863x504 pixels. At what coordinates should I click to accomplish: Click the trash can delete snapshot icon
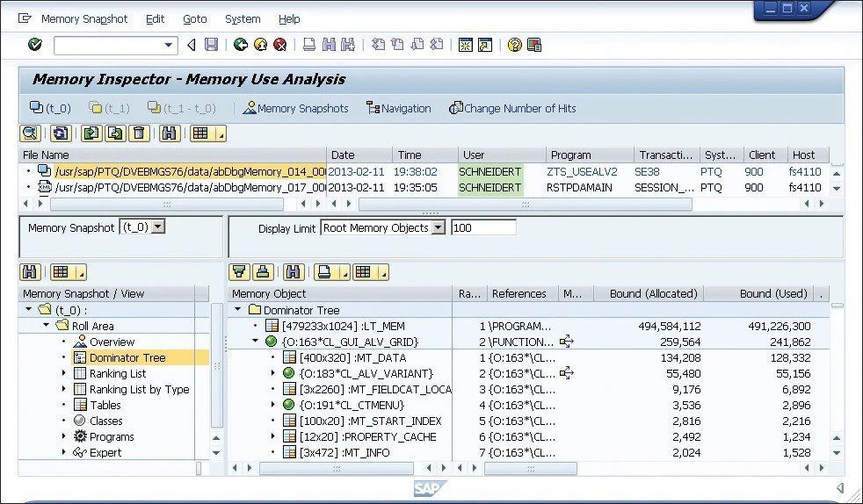(140, 133)
